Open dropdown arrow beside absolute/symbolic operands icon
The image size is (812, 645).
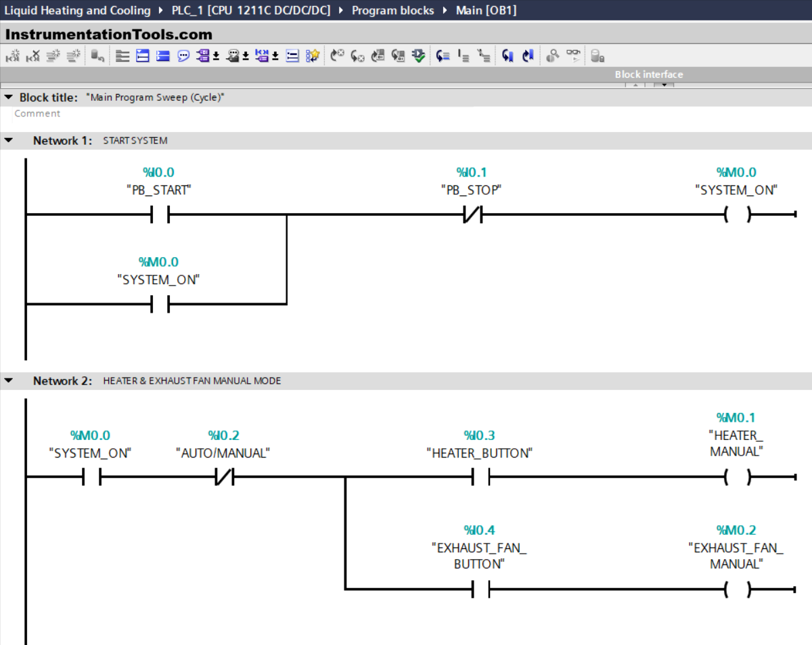point(216,57)
